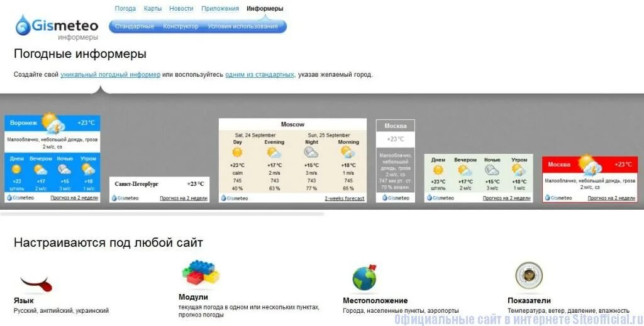Click the Sun, 25 September date label

(x=329, y=135)
